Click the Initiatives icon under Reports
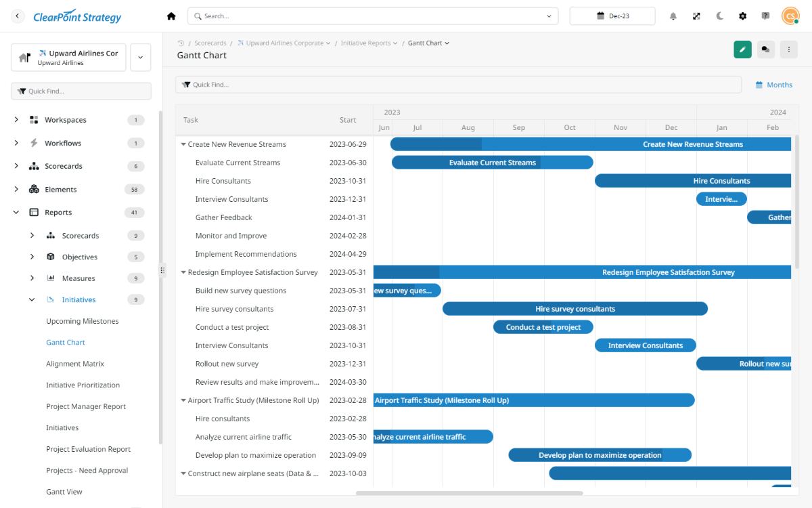 click(x=50, y=299)
